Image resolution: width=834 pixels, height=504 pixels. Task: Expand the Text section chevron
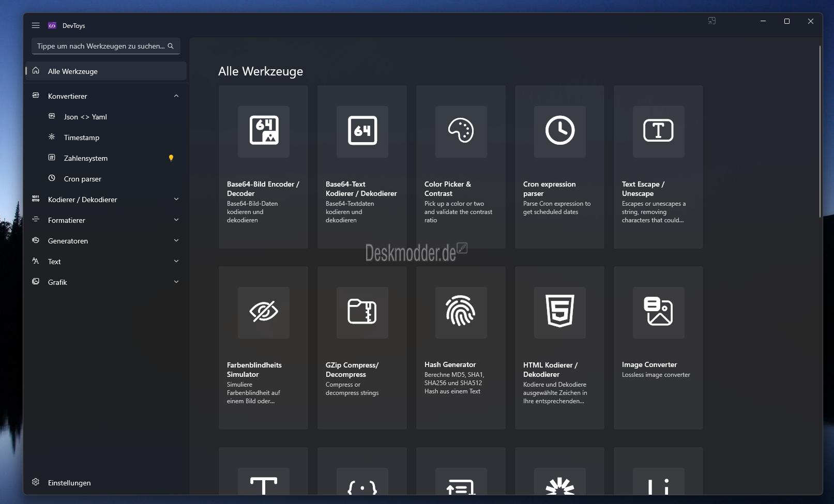pos(176,262)
